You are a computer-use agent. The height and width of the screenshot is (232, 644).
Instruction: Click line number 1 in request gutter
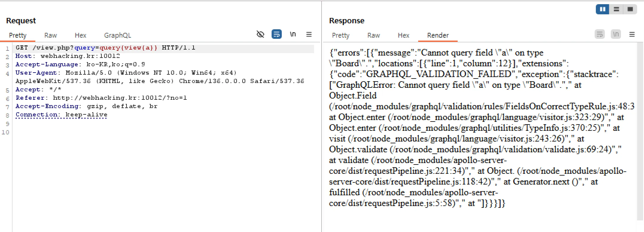(7, 48)
